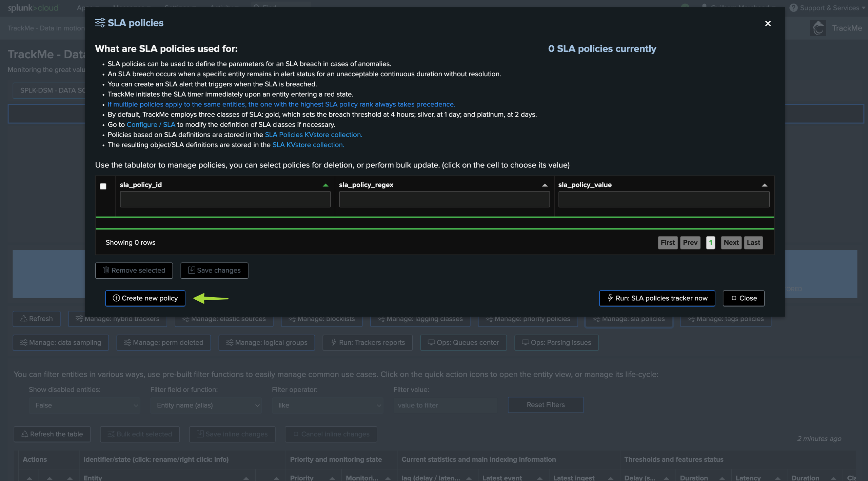Open Manage: hybrid trackers
The width and height of the screenshot is (868, 481).
coord(117,319)
